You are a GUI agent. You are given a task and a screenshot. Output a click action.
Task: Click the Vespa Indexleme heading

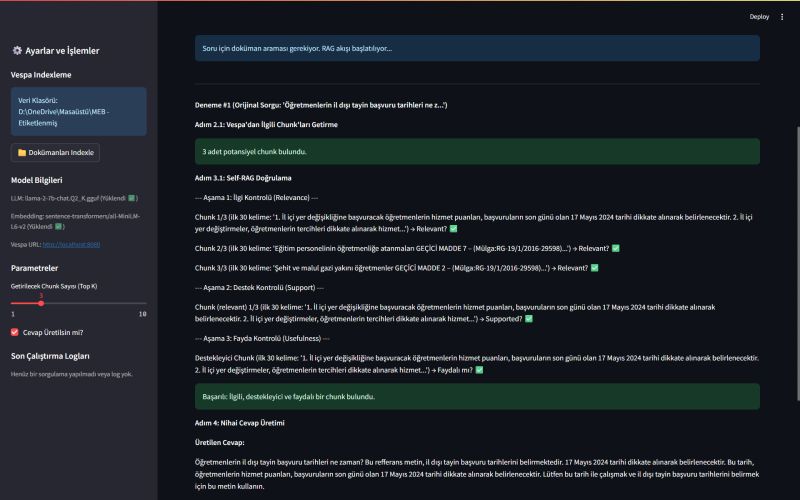[41, 74]
